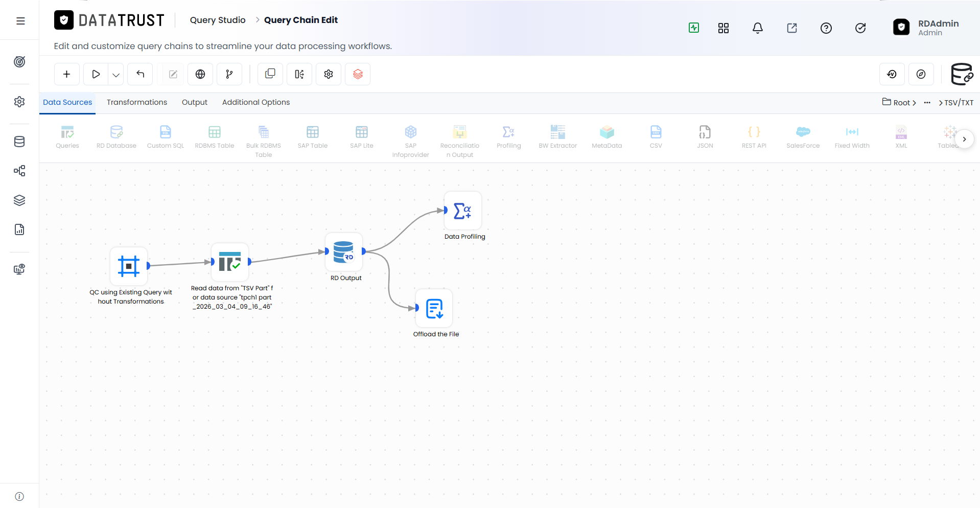Open the Additional Options tab
The image size is (980, 508).
coord(256,102)
